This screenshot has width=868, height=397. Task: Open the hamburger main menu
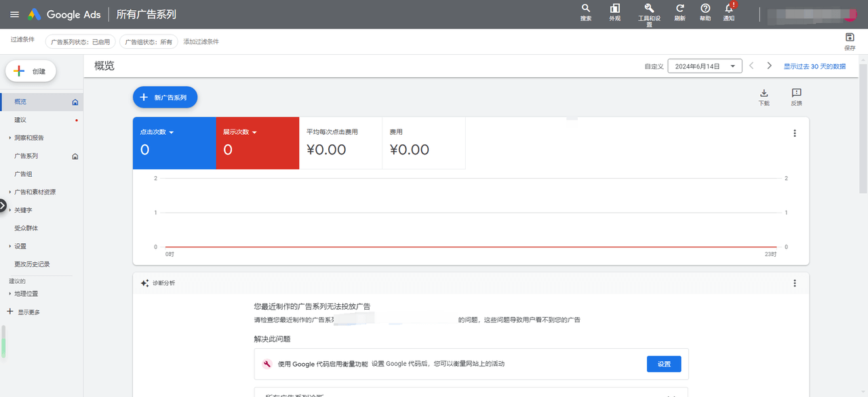tap(14, 14)
